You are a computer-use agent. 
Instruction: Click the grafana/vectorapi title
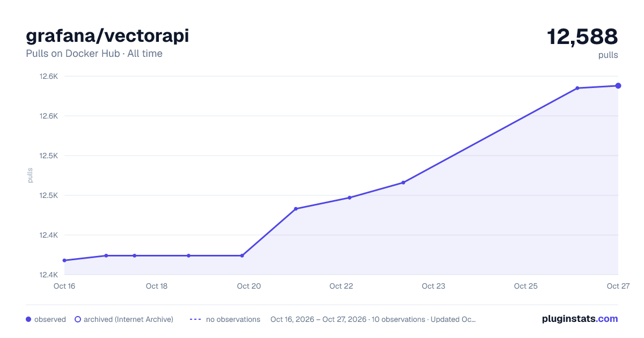pyautogui.click(x=107, y=36)
